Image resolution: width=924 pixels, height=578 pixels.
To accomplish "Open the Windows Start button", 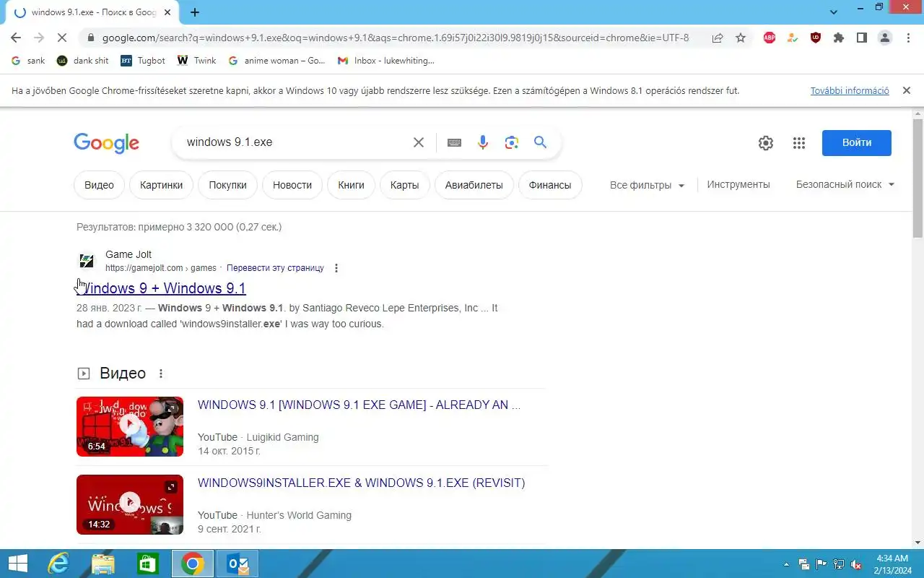I will coord(17,564).
